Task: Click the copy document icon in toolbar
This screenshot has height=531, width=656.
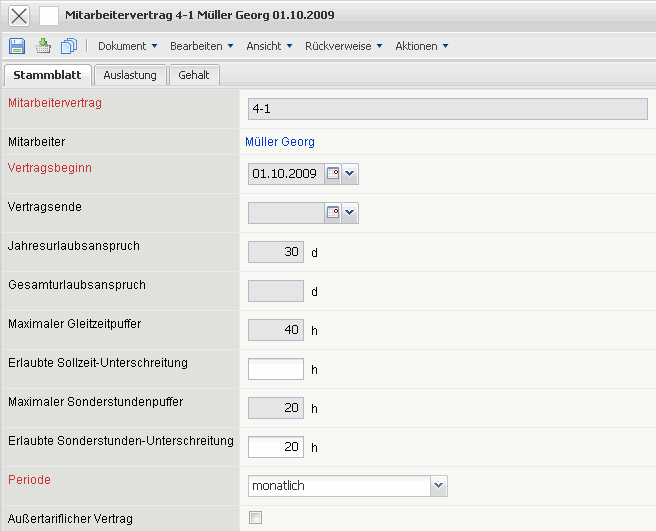Action: [x=69, y=46]
